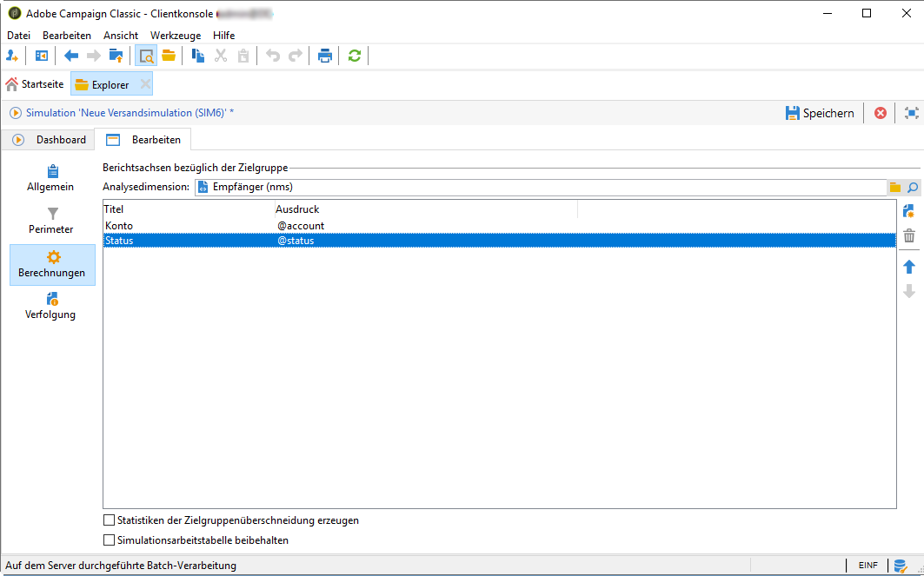
Task: Enable Simulationsarbeitstabelle beibehalten checkbox
Action: tap(109, 540)
